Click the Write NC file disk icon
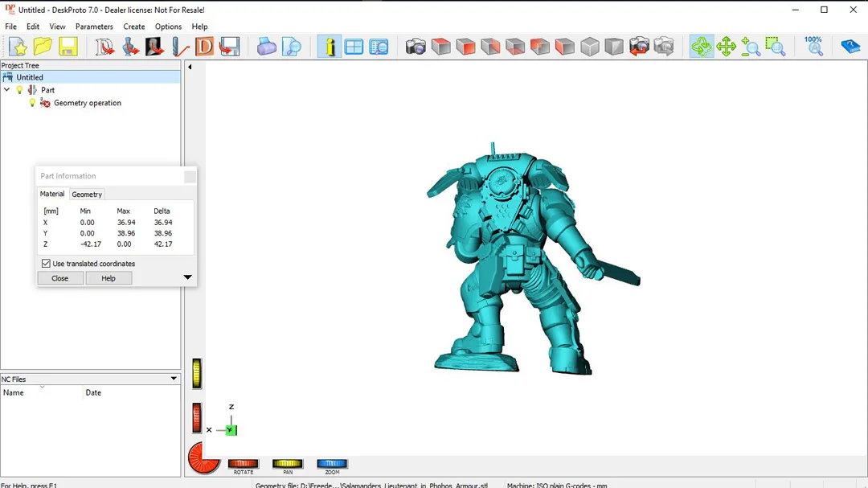 [x=229, y=47]
